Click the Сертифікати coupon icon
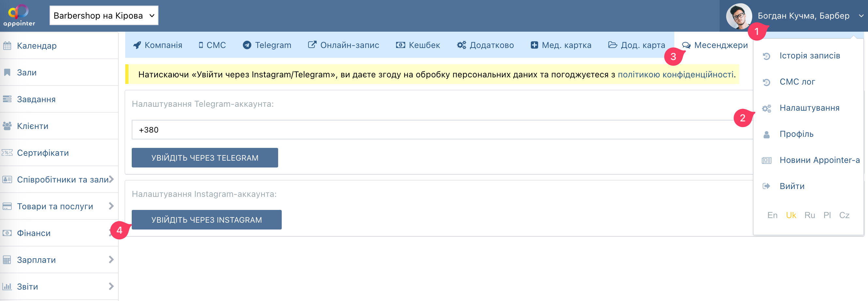Screen dimensions: 868x301 (x=7, y=153)
